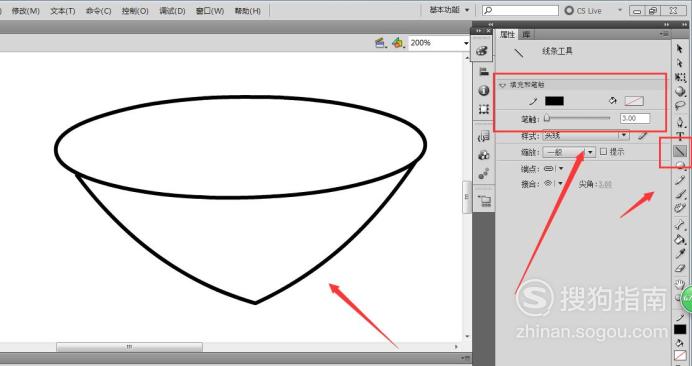Select the Line tool in toolbox
The height and width of the screenshot is (366, 692).
(680, 151)
